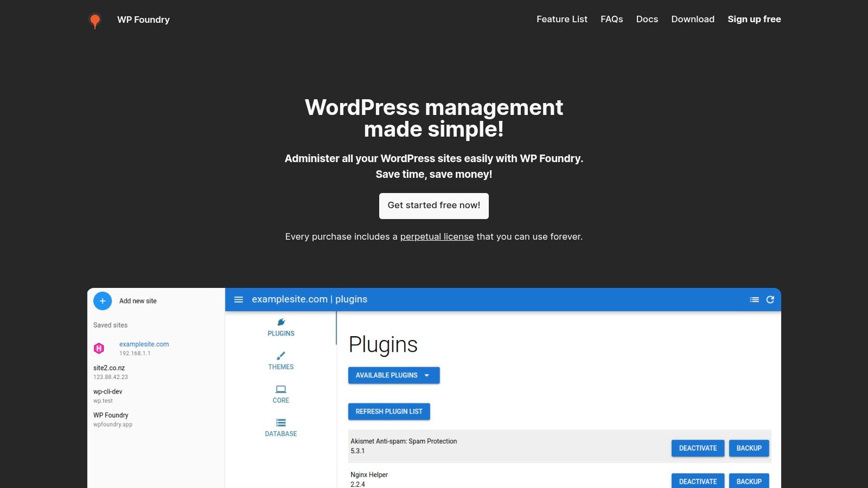This screenshot has height=488, width=868.
Task: Click the Saved sites label
Action: coord(110,325)
